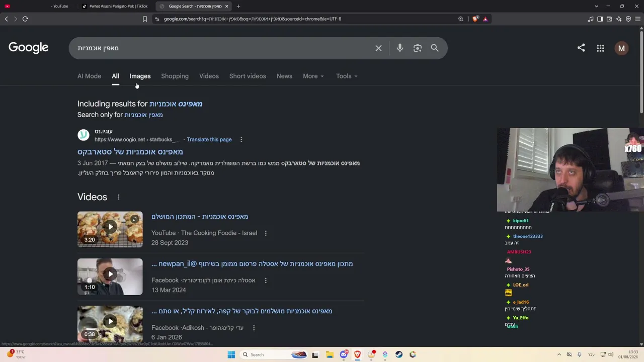Switch to AI Mode results
This screenshot has height=362, width=644.
point(89,76)
